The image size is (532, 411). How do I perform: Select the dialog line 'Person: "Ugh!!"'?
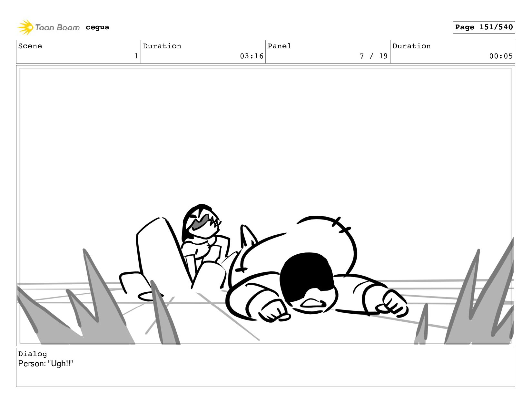[45, 364]
